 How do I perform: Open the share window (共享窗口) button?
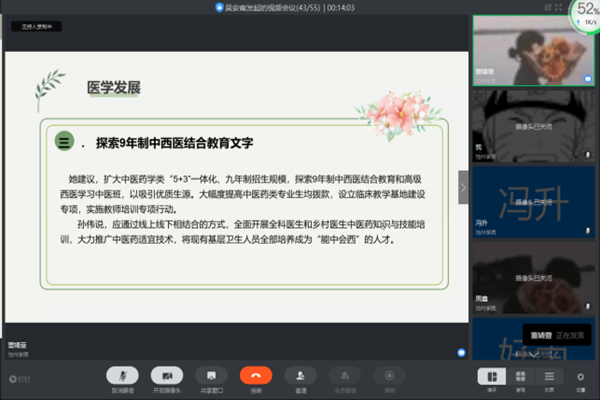[x=211, y=375]
